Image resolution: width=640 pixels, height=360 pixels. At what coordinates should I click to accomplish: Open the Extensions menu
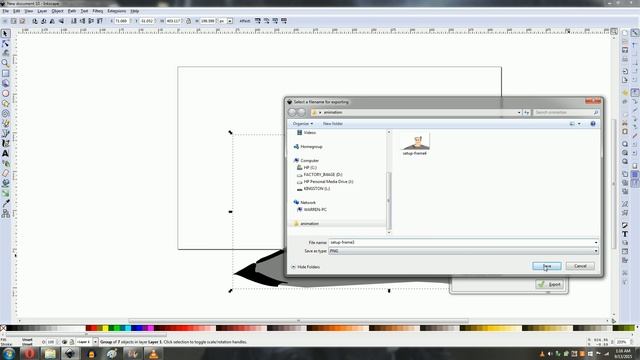(x=116, y=11)
